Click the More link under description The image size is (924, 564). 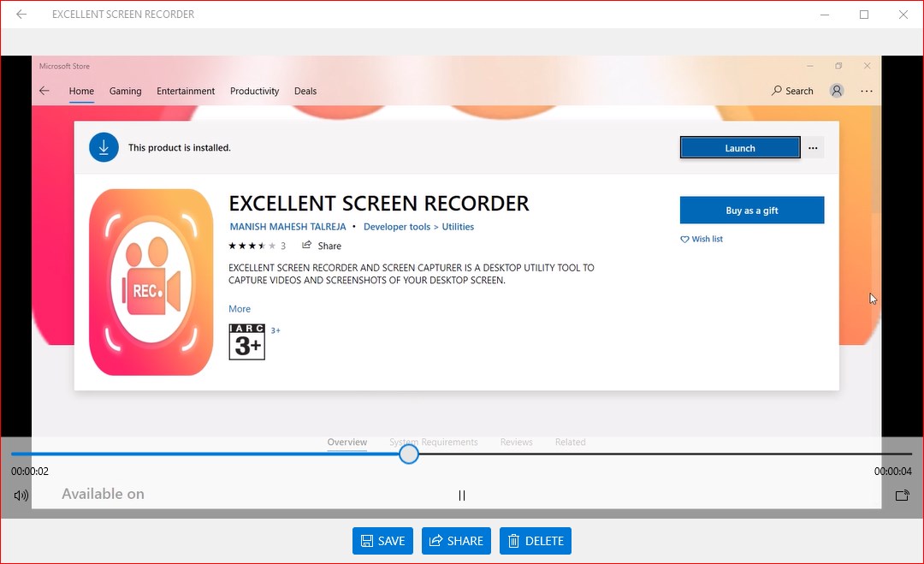coord(240,309)
